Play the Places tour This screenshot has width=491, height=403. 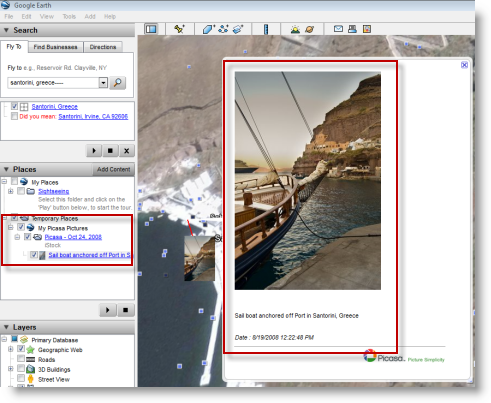point(108,310)
